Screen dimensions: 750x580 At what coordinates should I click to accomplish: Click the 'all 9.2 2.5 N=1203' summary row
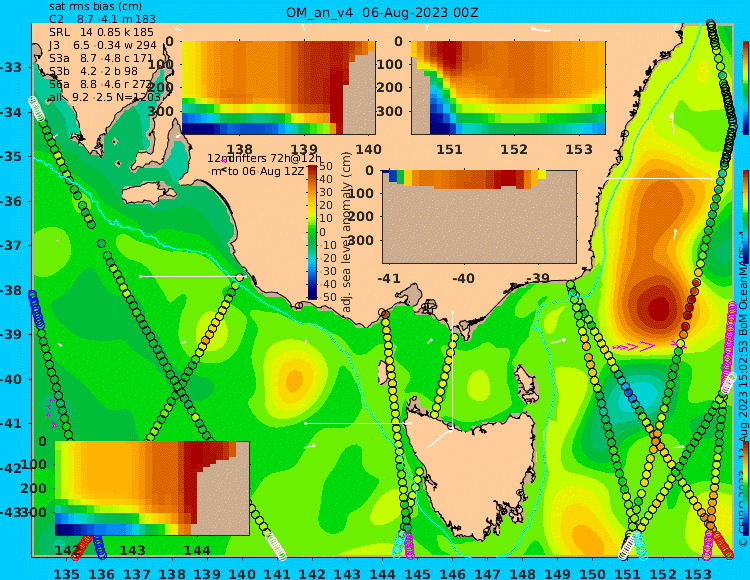pyautogui.click(x=105, y=97)
